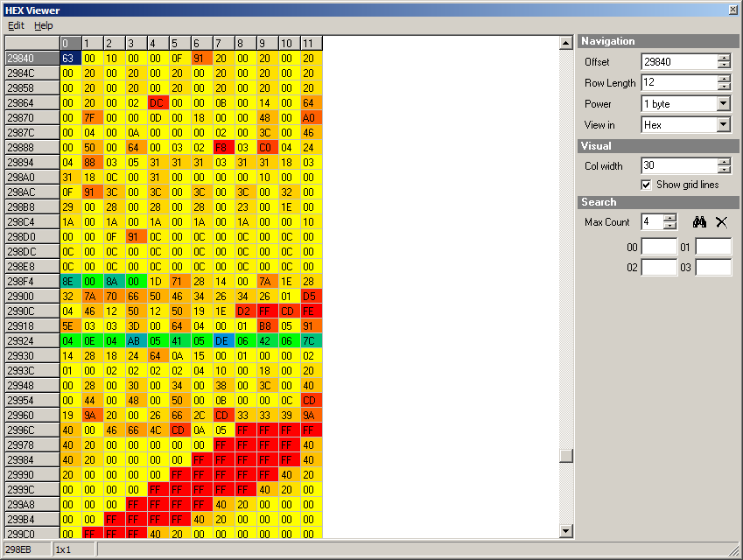
Task: Click the Offset input field
Action: pyautogui.click(x=679, y=61)
